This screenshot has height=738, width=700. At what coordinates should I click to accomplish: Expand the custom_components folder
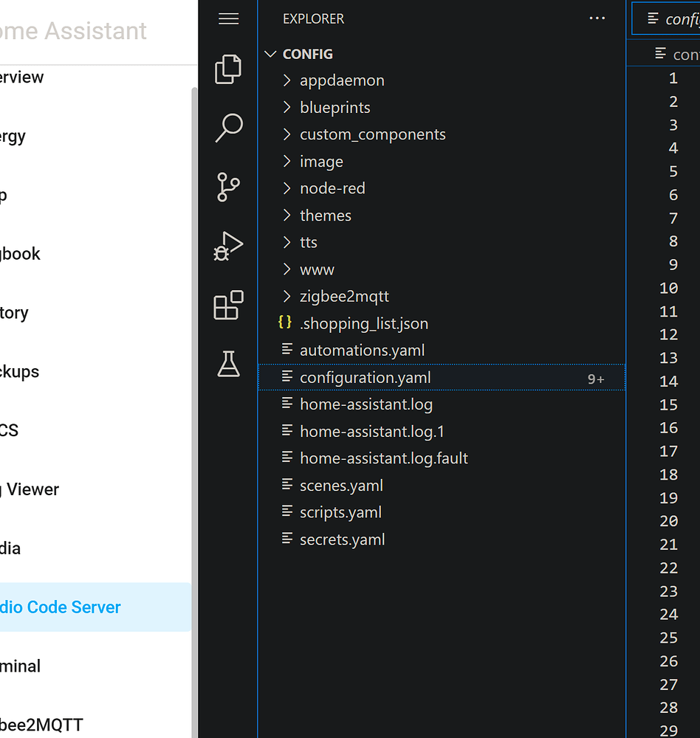click(x=372, y=134)
